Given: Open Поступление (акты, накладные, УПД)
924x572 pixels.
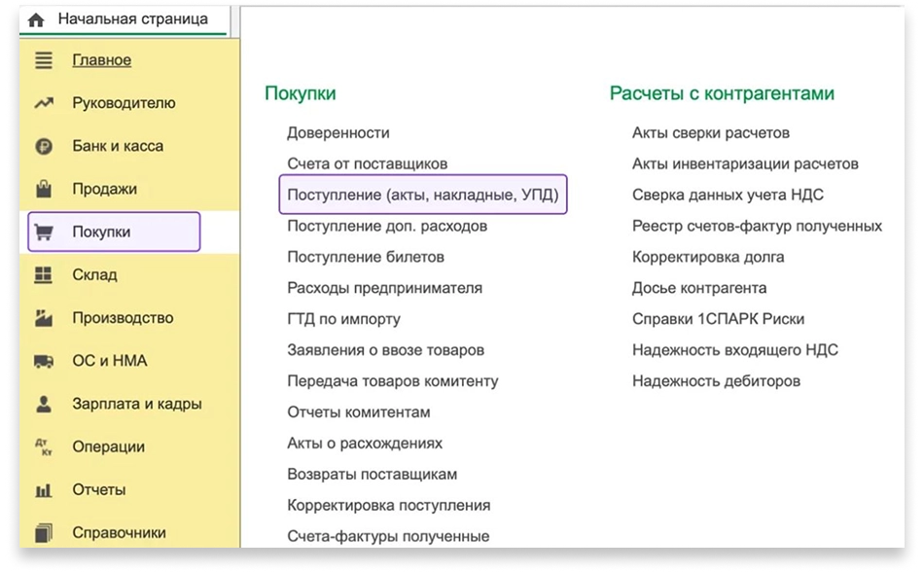Looking at the screenshot, I should (x=423, y=195).
